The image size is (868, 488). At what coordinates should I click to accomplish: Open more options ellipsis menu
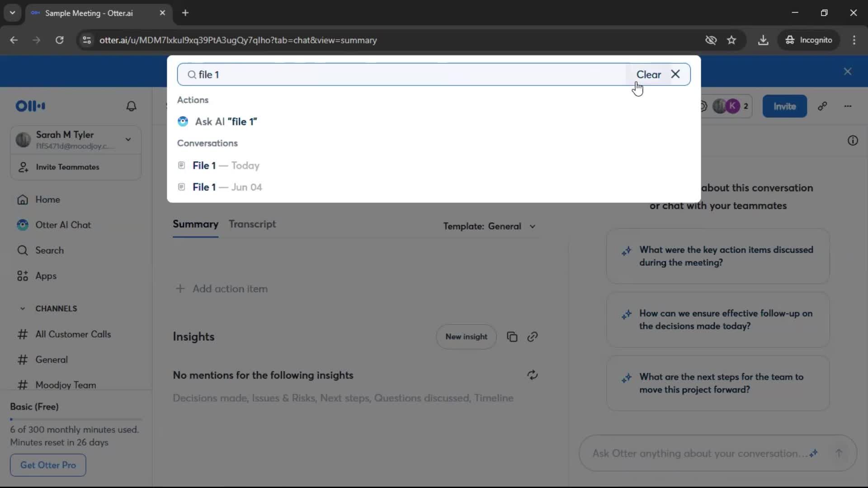[848, 106]
